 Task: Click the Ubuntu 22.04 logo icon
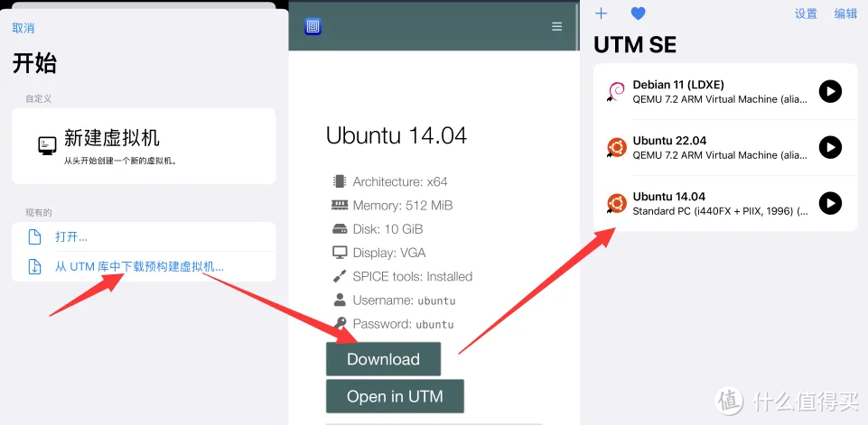pos(616,148)
